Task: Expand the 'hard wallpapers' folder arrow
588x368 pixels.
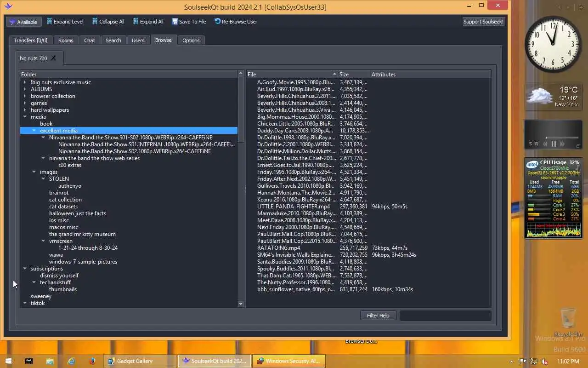Action: point(25,110)
